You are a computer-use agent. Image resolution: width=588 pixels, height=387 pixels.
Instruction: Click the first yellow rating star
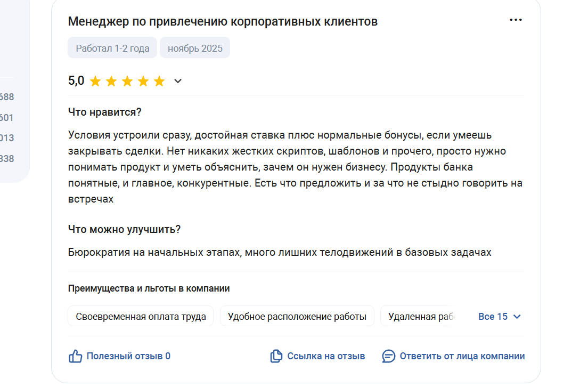coord(95,81)
